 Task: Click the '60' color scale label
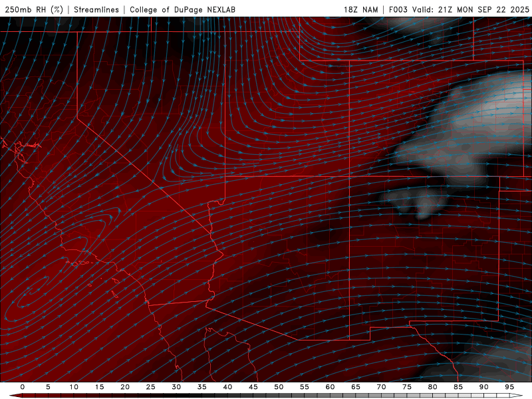click(330, 387)
